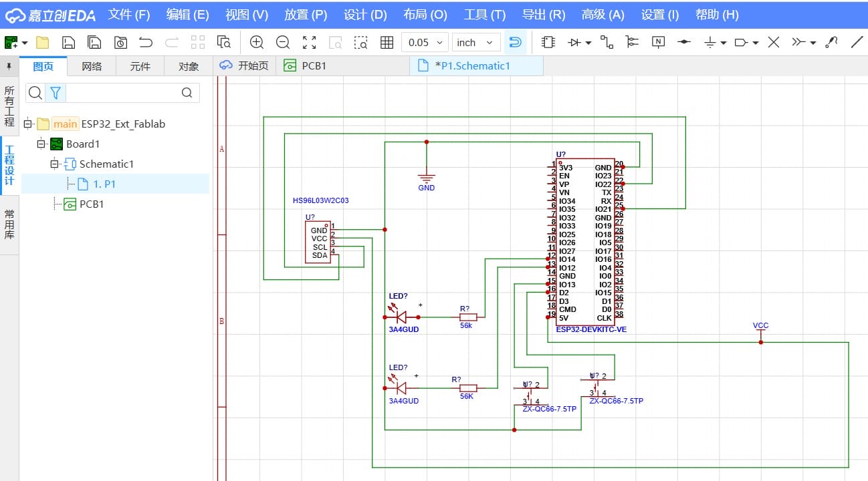Click the magnifier at the search box's left

tap(35, 93)
